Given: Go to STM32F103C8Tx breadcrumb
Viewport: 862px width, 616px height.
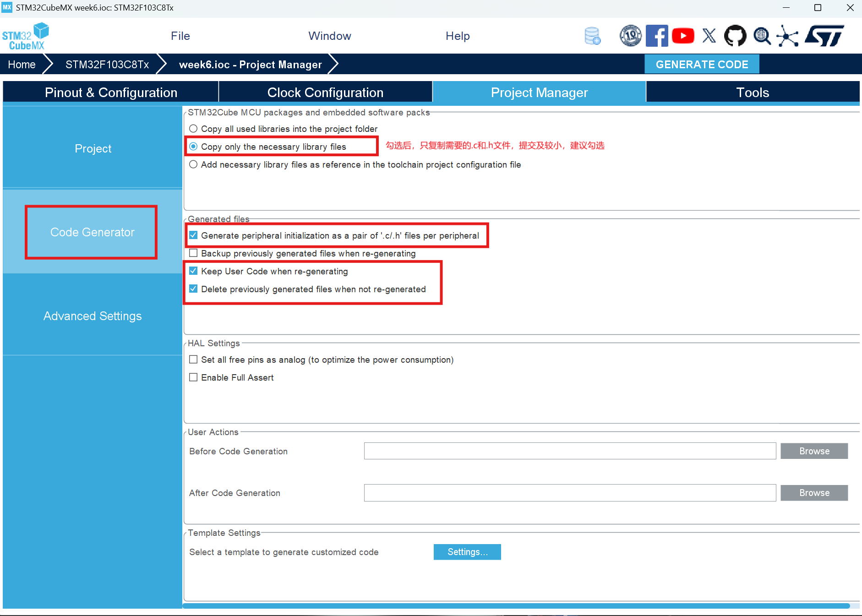Looking at the screenshot, I should (x=107, y=65).
